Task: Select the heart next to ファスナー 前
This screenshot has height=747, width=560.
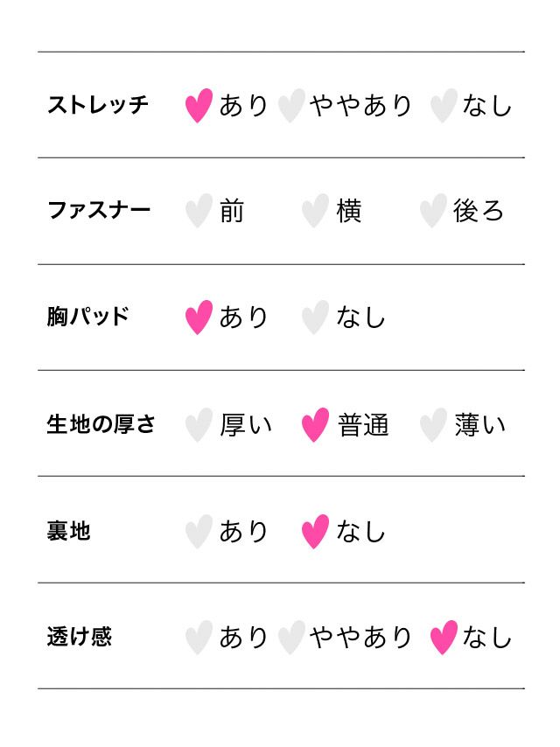Action: (x=199, y=211)
